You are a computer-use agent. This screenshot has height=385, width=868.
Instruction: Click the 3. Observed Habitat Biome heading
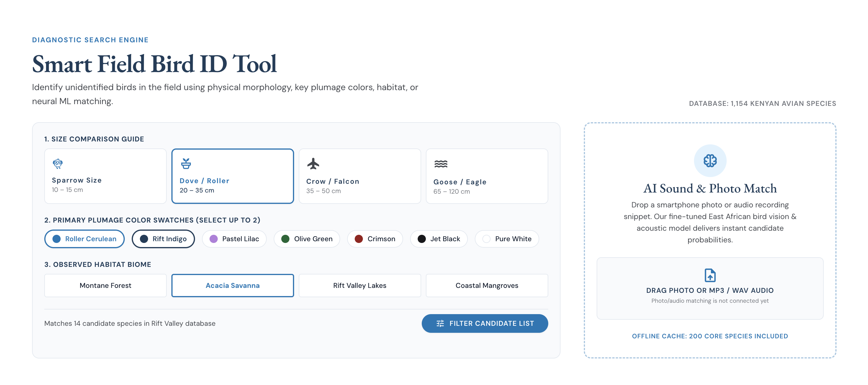(98, 265)
